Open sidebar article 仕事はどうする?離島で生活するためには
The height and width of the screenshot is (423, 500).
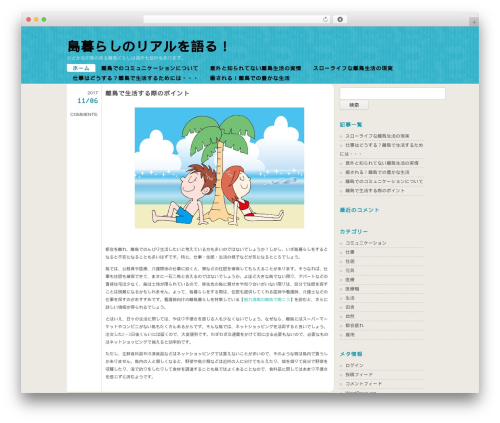[382, 149]
